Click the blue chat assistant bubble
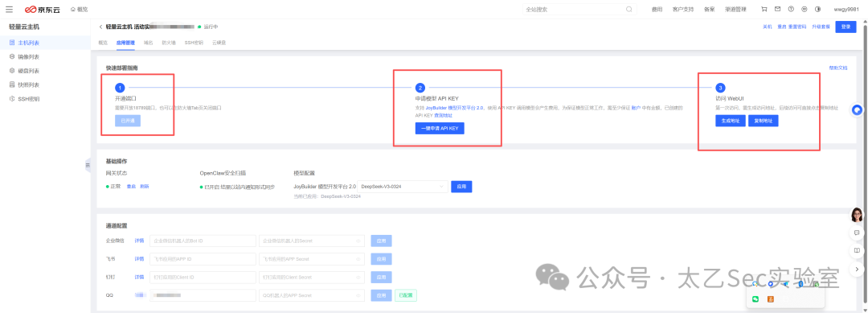 858,109
